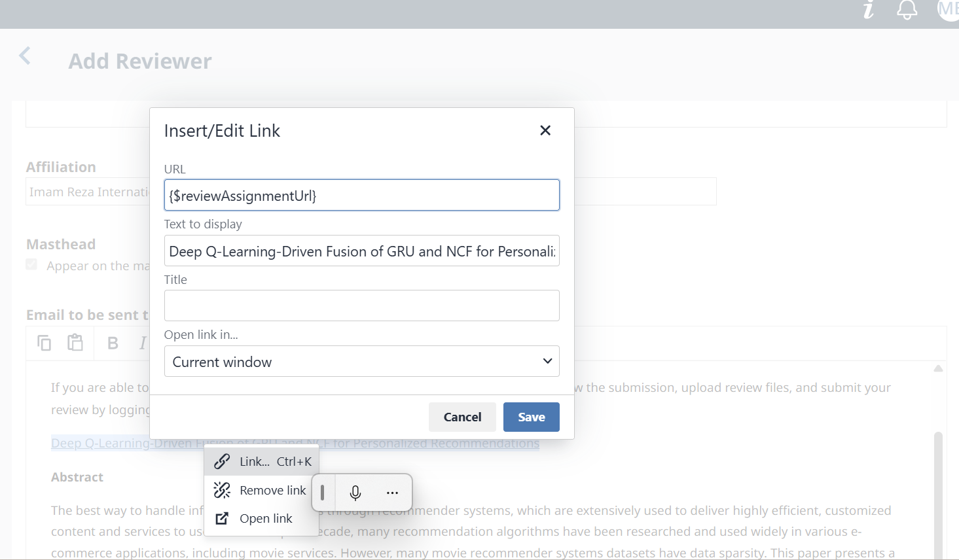Click the copy icon in editor toolbar
The image size is (959, 560).
(x=44, y=343)
